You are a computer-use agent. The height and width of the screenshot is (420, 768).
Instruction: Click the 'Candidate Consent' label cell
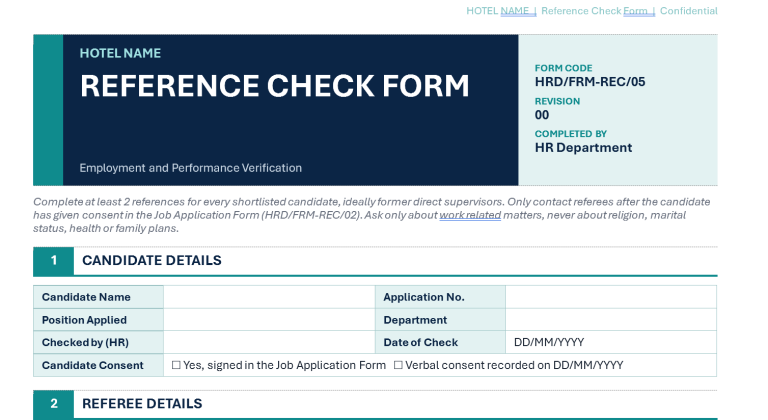click(x=98, y=365)
